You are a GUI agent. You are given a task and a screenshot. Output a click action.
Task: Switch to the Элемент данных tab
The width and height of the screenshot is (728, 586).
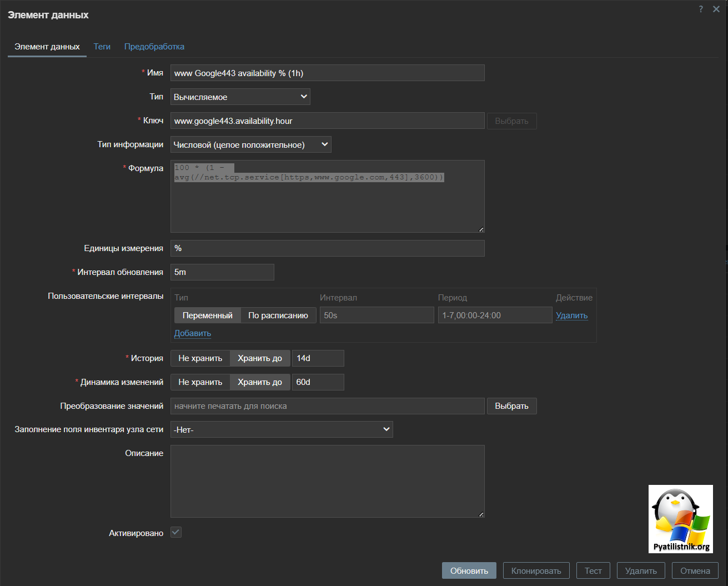[x=47, y=47]
